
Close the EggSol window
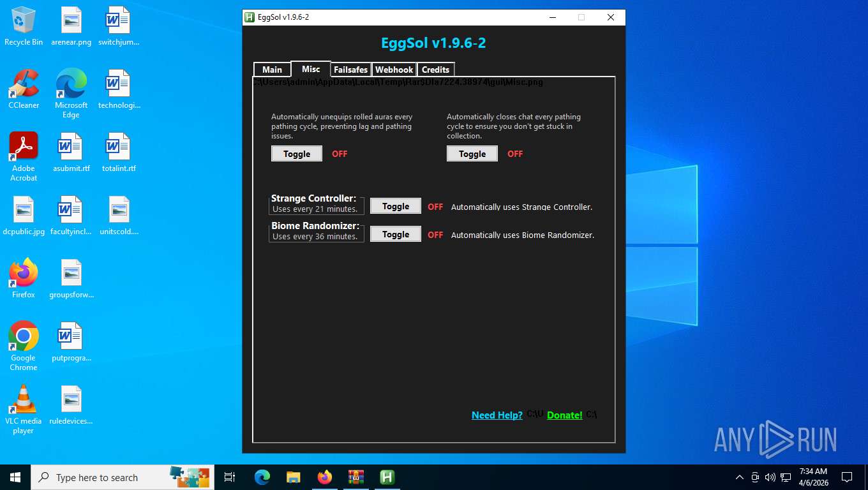click(x=611, y=17)
